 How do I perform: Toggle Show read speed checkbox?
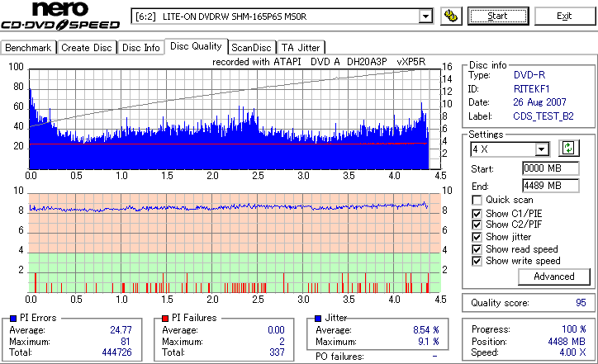pos(477,249)
